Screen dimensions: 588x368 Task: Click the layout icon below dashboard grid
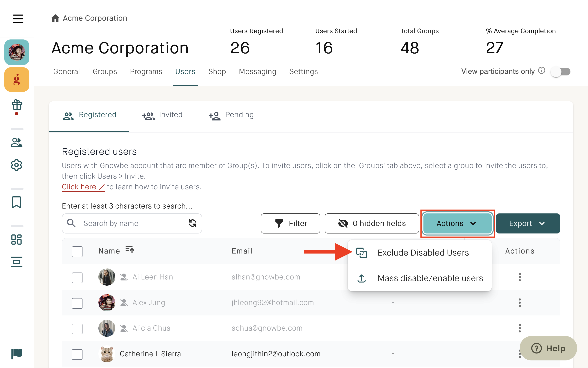(17, 262)
